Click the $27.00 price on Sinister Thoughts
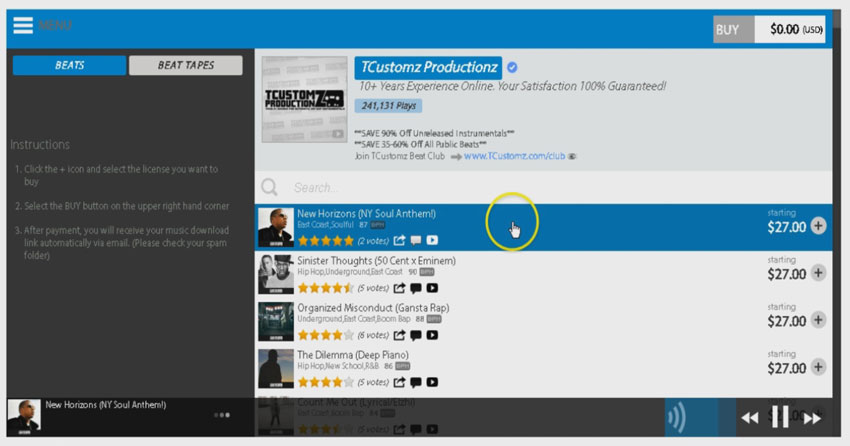The width and height of the screenshot is (850, 446). coord(787,274)
